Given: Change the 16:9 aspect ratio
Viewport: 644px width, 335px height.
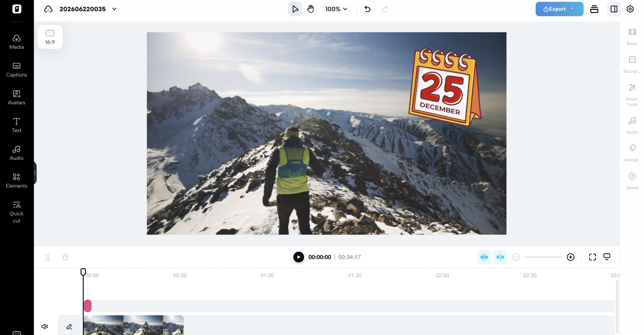Looking at the screenshot, I should (50, 37).
